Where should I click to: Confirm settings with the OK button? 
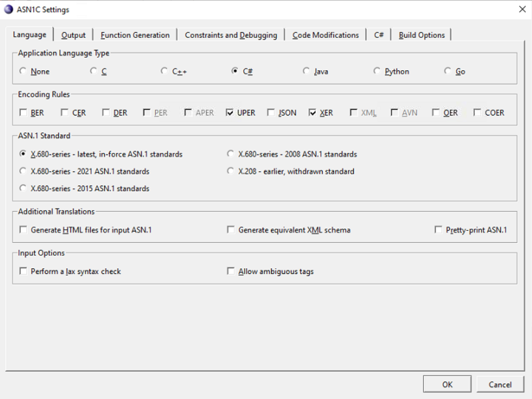[447, 384]
